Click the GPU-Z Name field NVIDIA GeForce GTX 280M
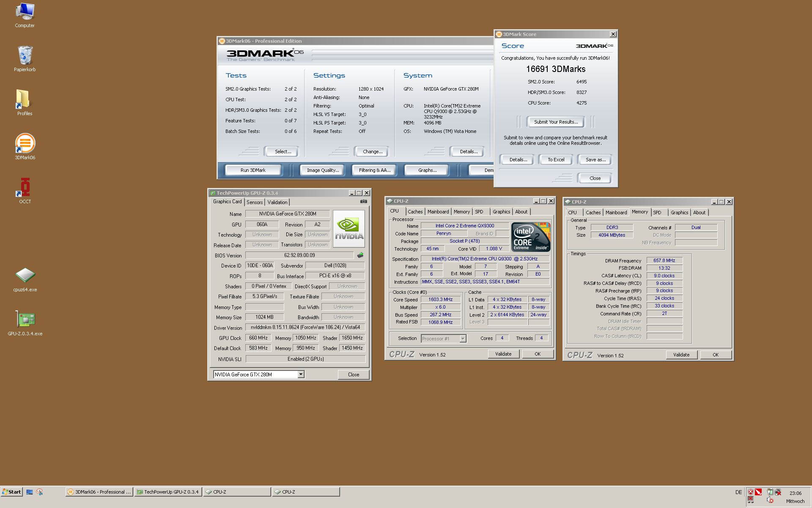Viewport: 812px width, 508px height. coord(288,214)
